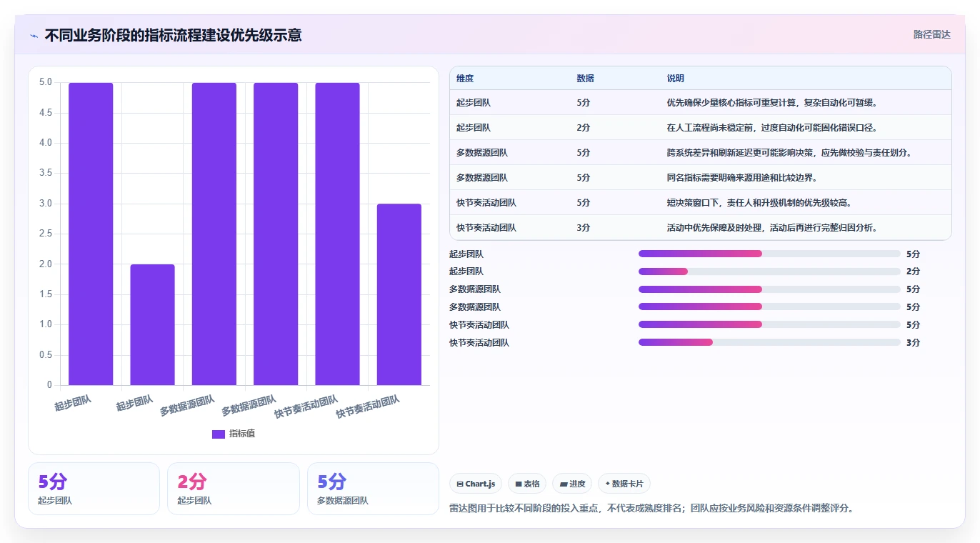Image resolution: width=980 pixels, height=543 pixels.
Task: Open the card showing 5分 起步团队
Action: click(94, 489)
